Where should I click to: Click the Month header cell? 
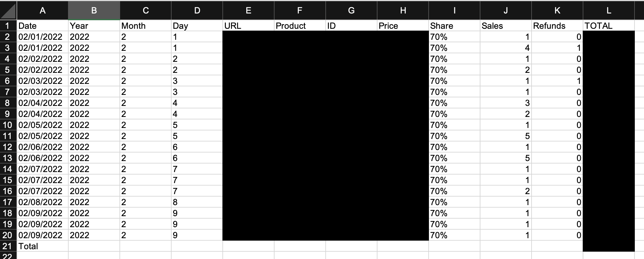(146, 26)
